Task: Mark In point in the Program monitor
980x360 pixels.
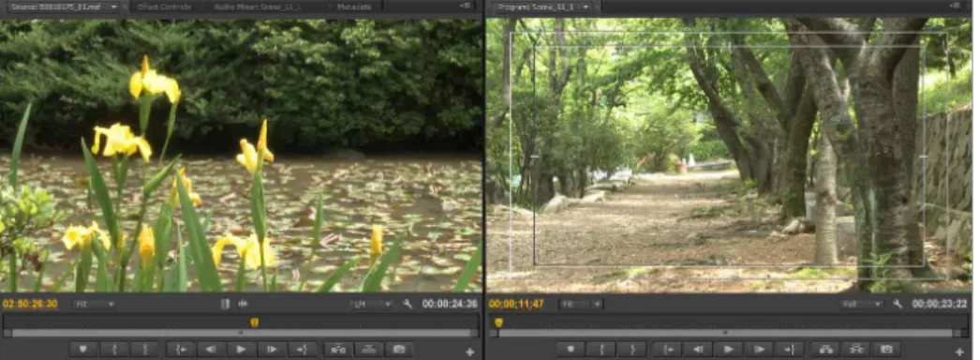Action: click(x=601, y=350)
